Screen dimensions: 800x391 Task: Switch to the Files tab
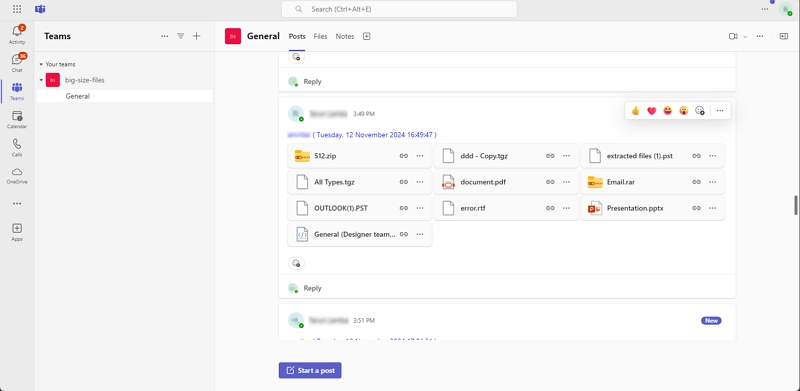(x=320, y=36)
